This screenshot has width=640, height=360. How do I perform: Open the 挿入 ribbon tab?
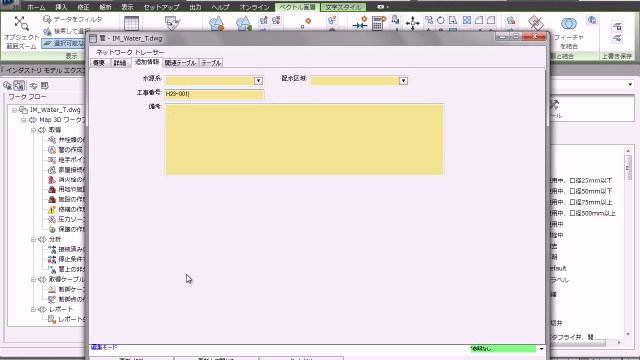point(61,7)
